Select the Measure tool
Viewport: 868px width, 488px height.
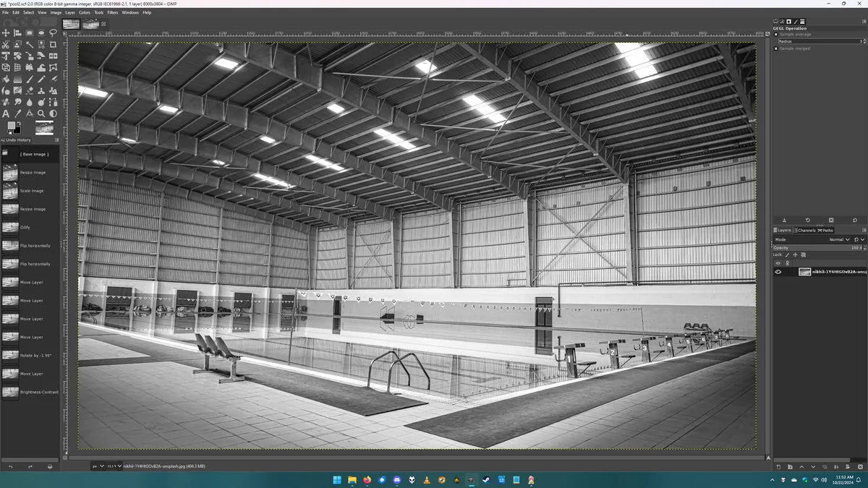pos(29,114)
